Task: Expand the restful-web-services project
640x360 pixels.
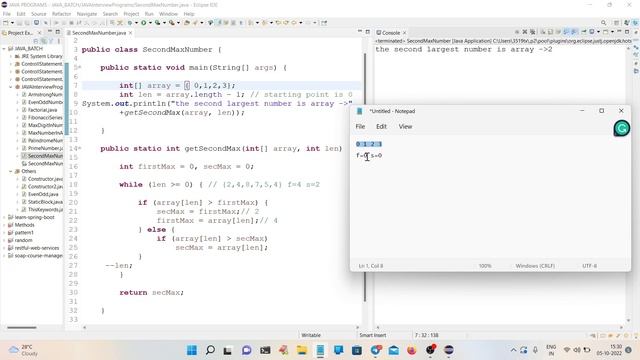Action: coord(4,248)
